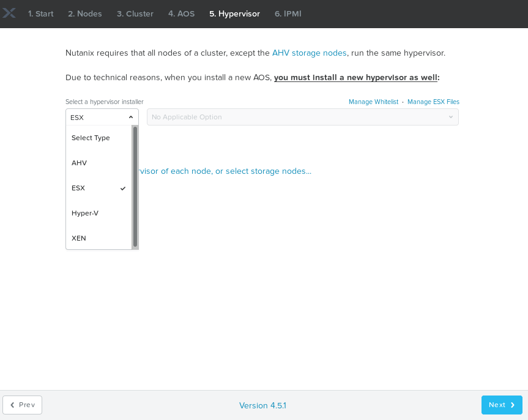Navigate to the 4. AOS step
Screen dimensions: 528x420
pyautogui.click(x=181, y=13)
